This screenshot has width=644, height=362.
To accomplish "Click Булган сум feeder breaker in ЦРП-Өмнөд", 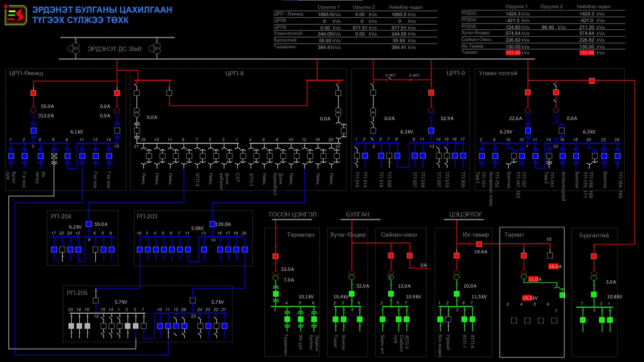I will tap(11, 156).
